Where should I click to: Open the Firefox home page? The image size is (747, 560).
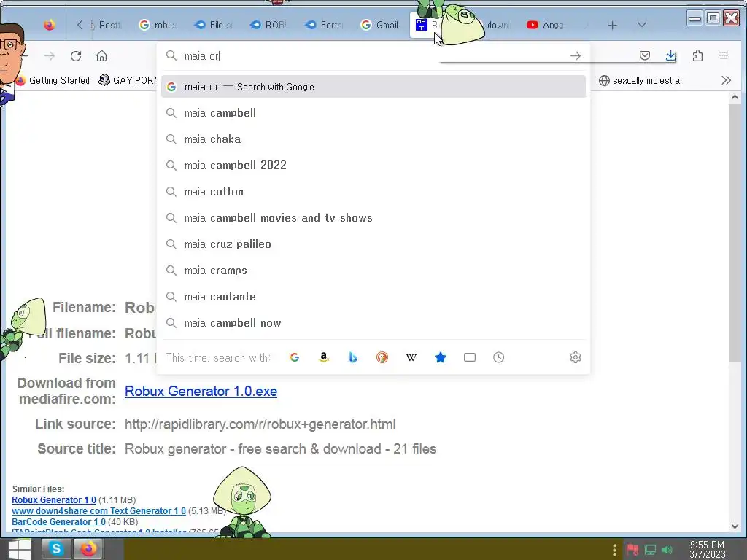click(x=101, y=56)
